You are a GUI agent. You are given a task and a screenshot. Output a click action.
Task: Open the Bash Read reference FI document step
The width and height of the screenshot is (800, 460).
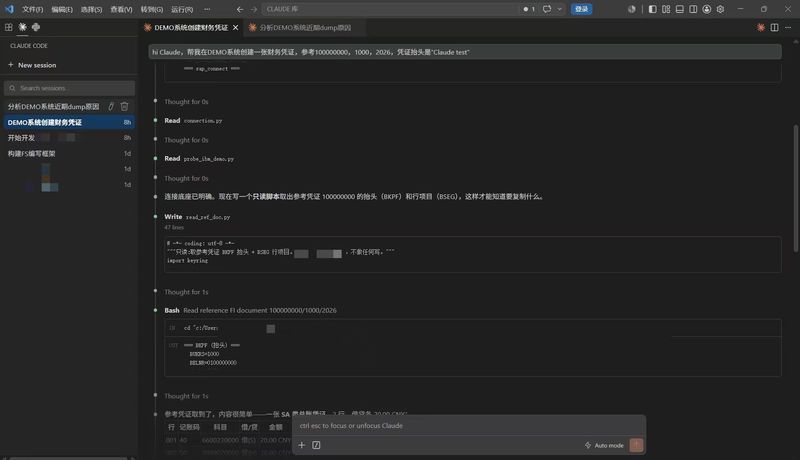click(x=250, y=310)
